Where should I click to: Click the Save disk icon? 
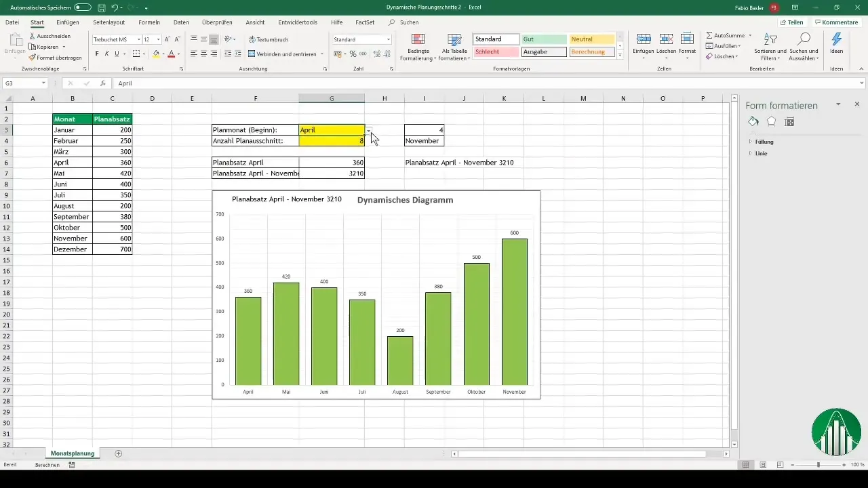[101, 7]
